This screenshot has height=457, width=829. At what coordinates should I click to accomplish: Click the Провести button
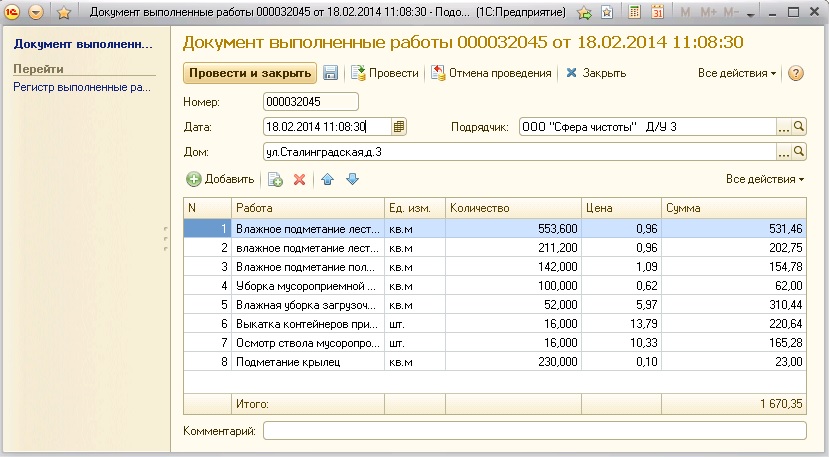[x=385, y=73]
